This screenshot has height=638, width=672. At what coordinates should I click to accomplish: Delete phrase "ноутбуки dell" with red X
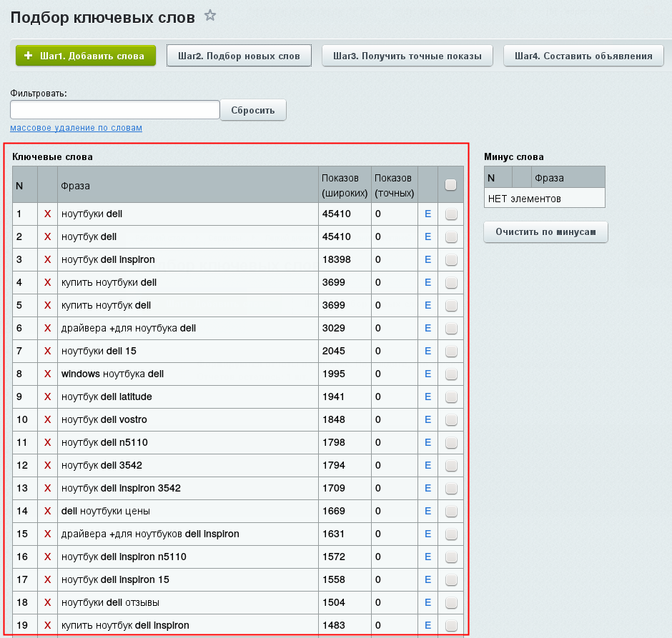pos(48,214)
